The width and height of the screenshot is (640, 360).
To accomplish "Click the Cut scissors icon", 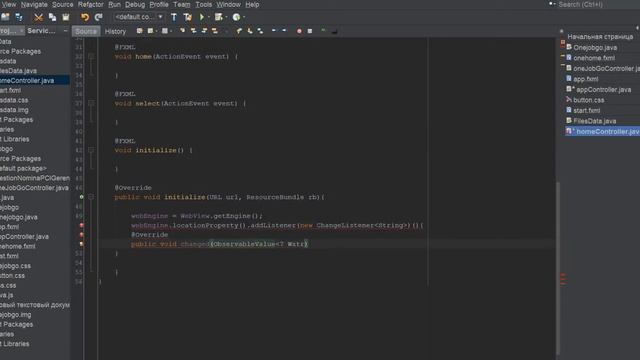I will pyautogui.click(x=38, y=17).
